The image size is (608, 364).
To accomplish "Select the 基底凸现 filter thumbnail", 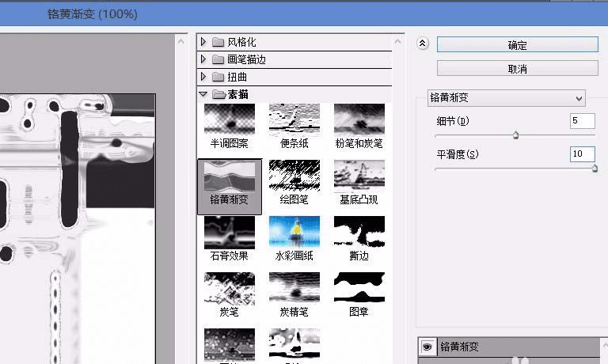I will pyautogui.click(x=359, y=176).
